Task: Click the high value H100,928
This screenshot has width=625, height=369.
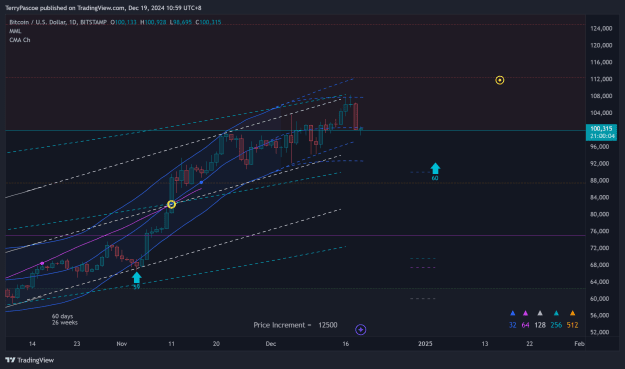Action: point(153,22)
